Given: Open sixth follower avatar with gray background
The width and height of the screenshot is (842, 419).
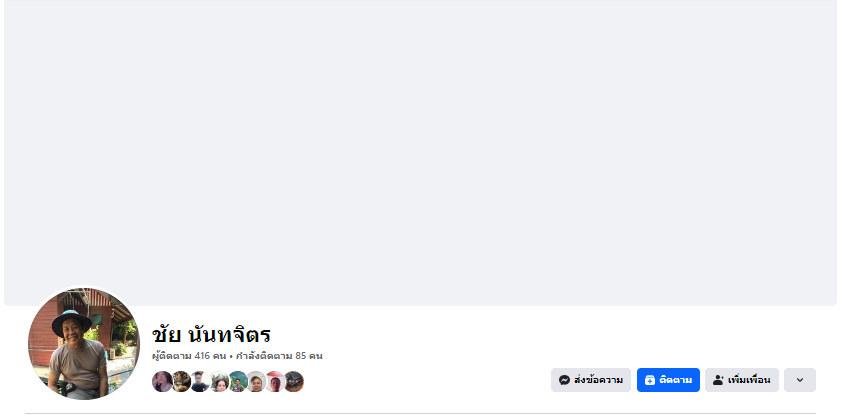Looking at the screenshot, I should (256, 381).
